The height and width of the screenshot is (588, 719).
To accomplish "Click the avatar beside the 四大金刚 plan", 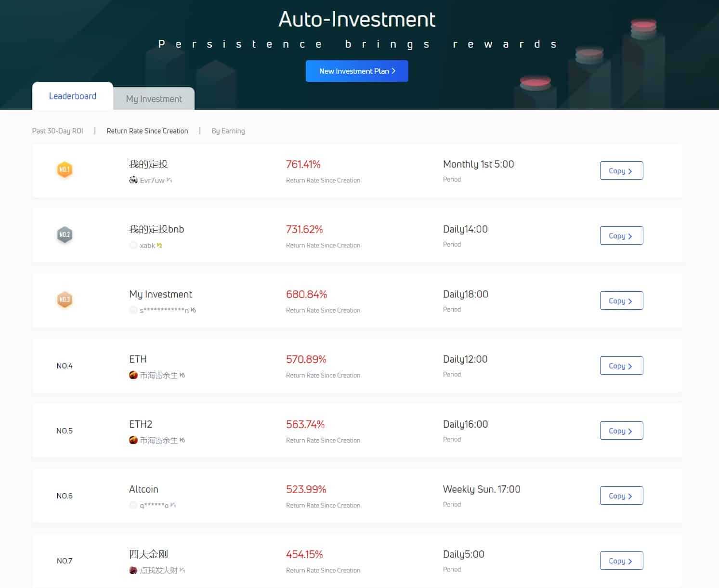I will tap(133, 570).
